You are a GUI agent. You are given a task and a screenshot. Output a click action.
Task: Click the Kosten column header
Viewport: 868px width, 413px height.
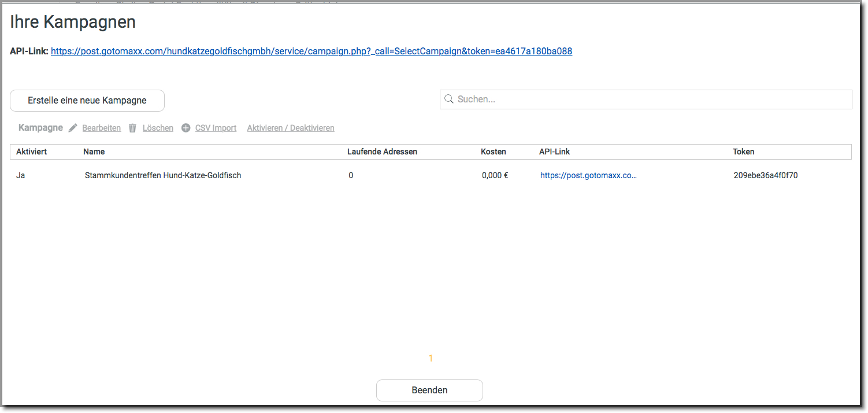(x=493, y=152)
